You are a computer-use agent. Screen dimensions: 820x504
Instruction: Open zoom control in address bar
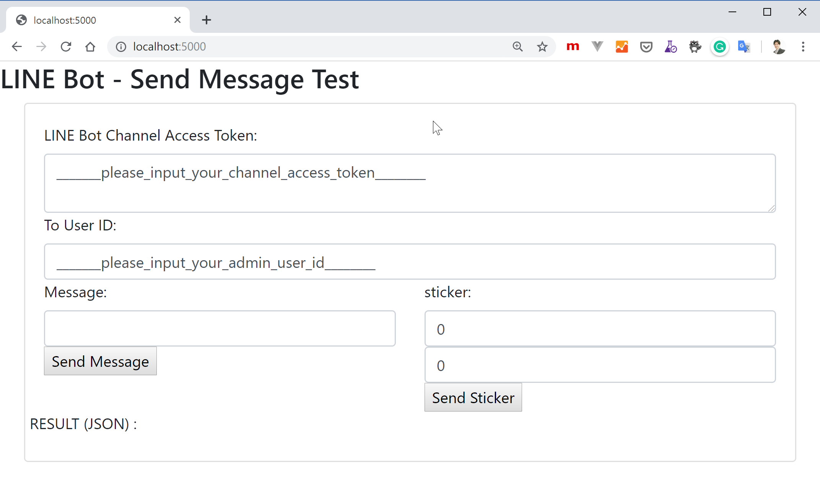coord(517,47)
